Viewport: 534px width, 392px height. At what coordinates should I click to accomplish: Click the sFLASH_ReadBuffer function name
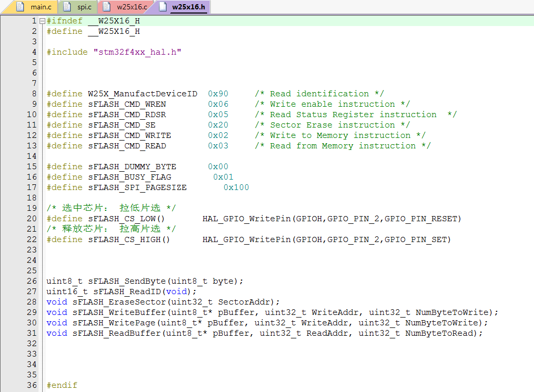coord(117,333)
